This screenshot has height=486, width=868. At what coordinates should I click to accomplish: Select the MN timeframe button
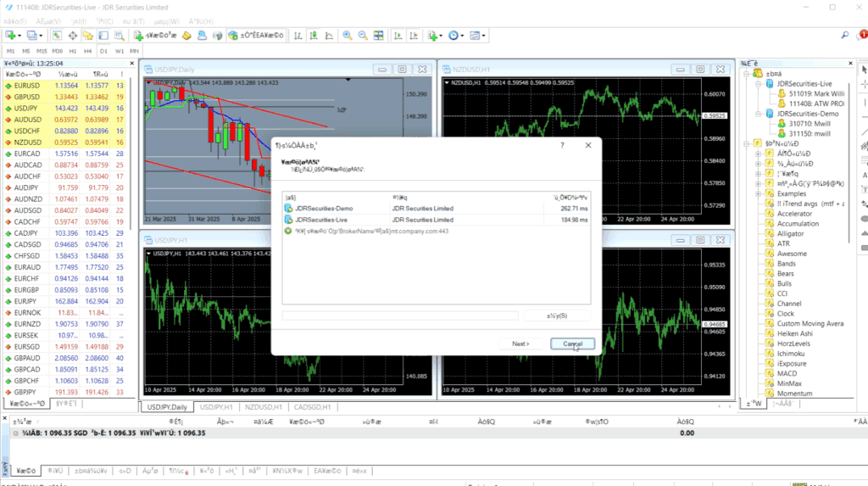(134, 51)
